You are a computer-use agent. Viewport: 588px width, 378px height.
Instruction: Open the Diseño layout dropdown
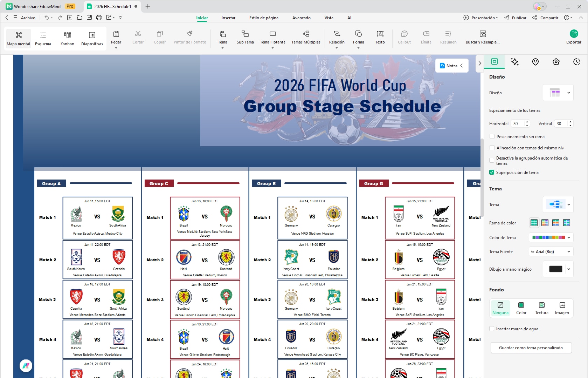[558, 93]
